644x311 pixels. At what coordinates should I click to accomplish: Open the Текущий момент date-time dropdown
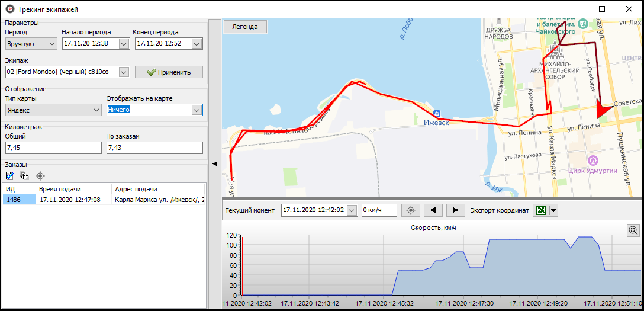[x=352, y=210]
